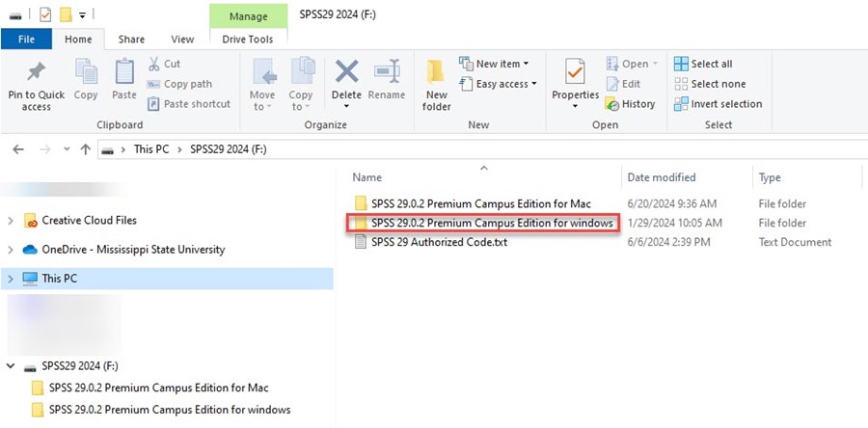Open file History
868x428 pixels.
[x=631, y=104]
